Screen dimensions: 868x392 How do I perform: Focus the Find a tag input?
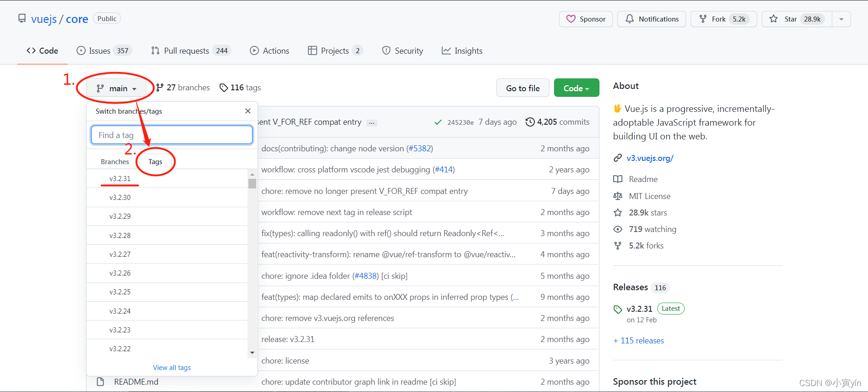point(172,135)
